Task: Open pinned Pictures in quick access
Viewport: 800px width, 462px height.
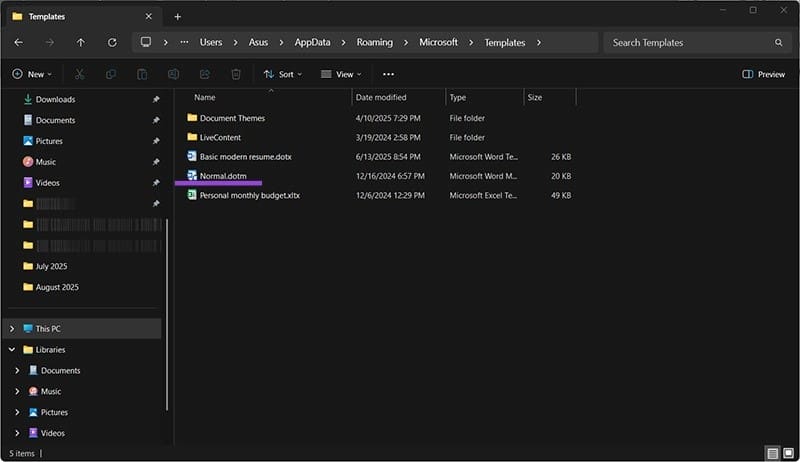Action: tap(49, 141)
